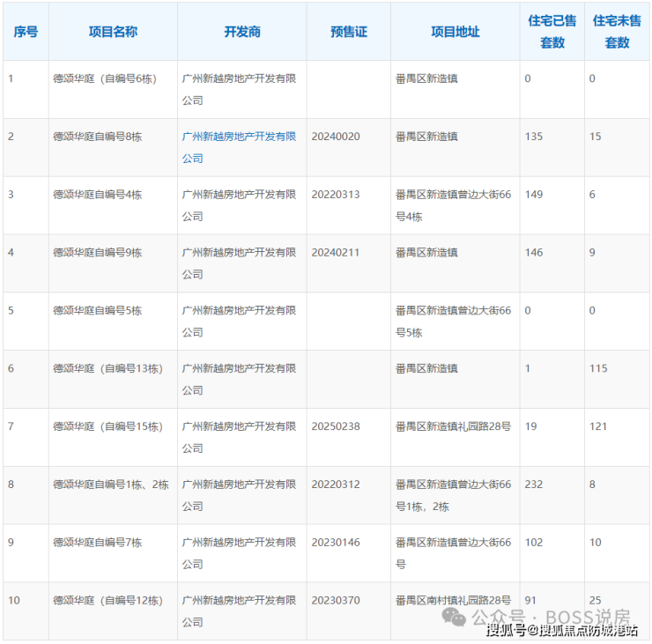Viewport: 652px width, 644px height.
Task: Click the 预售证 column header
Action: coord(349,32)
